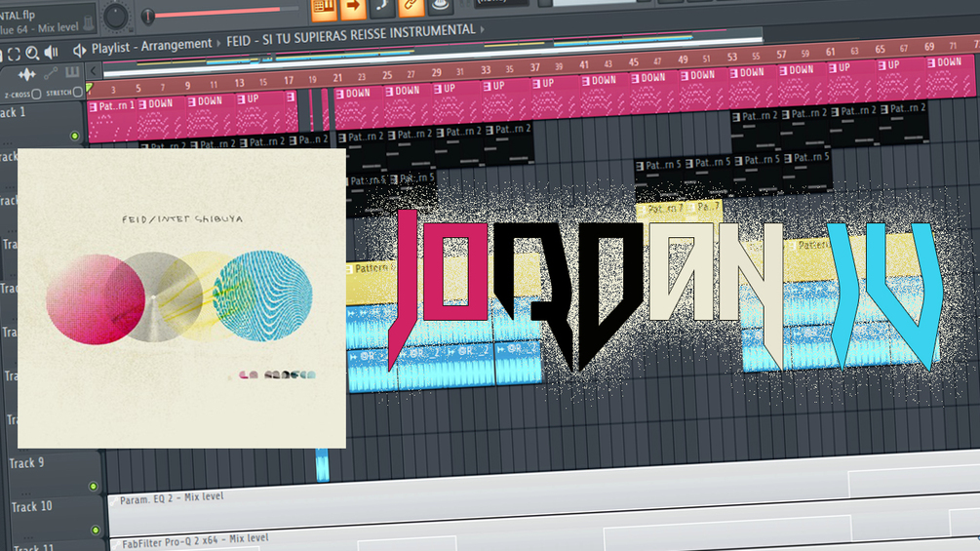980x551 pixels.
Task: Mute Track 9 via its green LED
Action: point(94,486)
